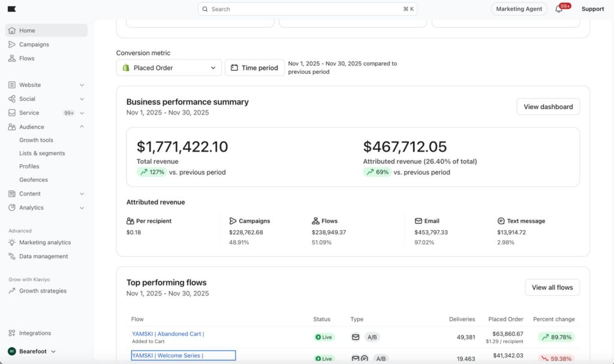Click the Flows icon in sidebar

(x=12, y=58)
